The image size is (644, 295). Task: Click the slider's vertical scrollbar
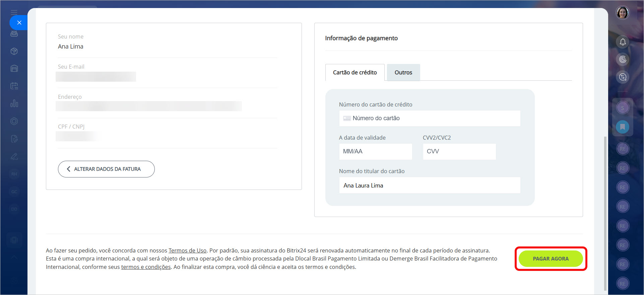(605, 213)
